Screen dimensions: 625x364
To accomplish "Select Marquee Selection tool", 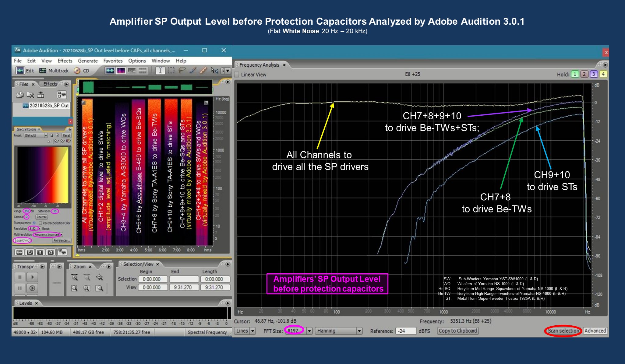I will pyautogui.click(x=171, y=71).
